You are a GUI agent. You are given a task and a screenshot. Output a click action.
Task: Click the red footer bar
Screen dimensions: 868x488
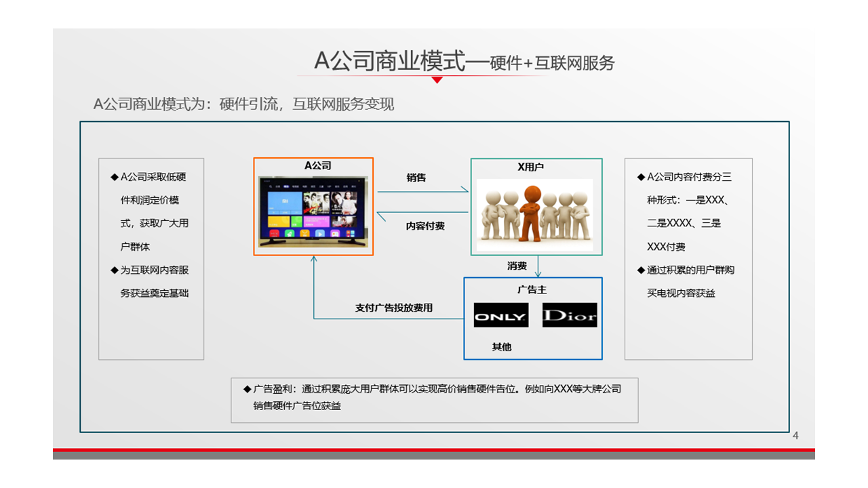434,450
